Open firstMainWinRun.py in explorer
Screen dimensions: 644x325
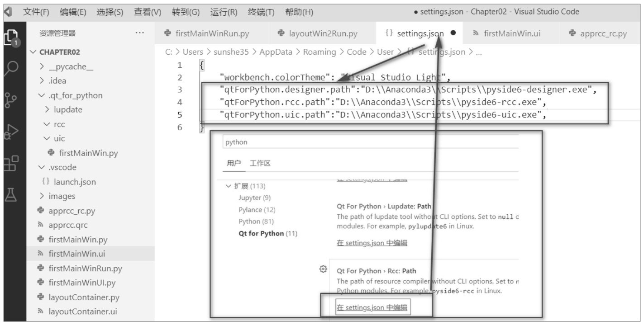click(x=86, y=268)
